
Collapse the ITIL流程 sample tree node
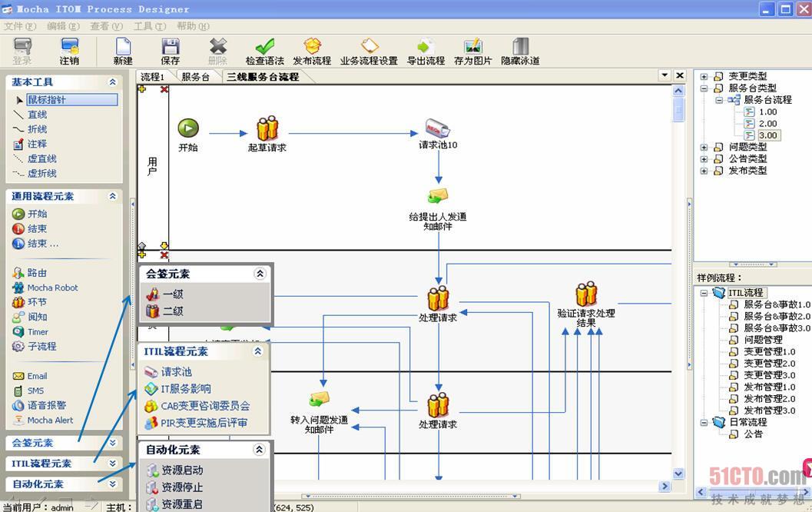tap(704, 293)
